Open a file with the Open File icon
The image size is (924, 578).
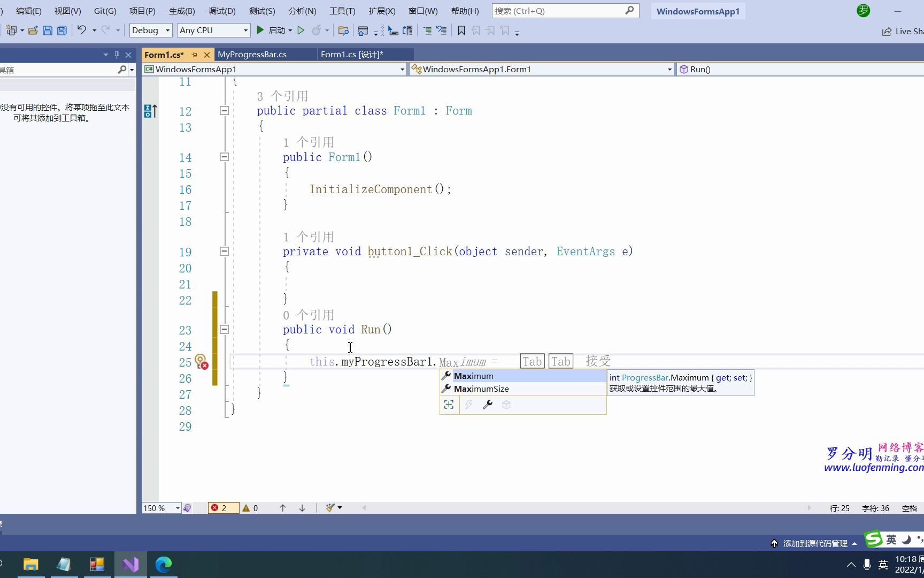[33, 31]
